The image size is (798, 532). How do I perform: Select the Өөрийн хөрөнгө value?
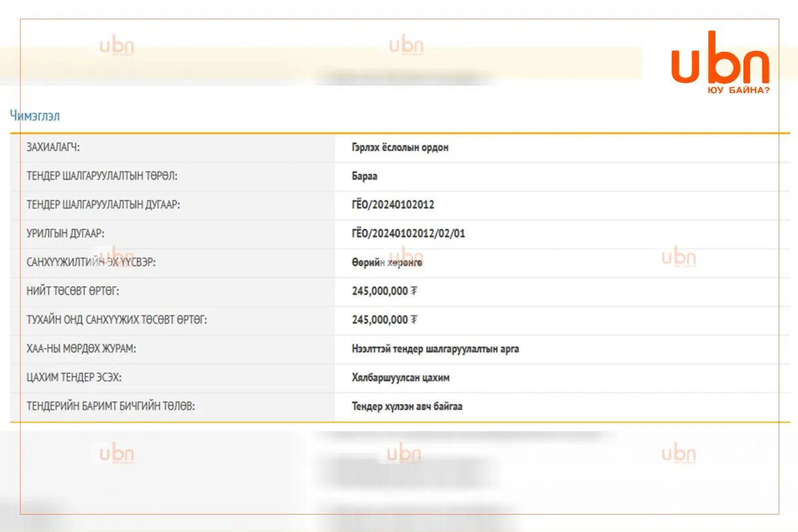point(387,263)
